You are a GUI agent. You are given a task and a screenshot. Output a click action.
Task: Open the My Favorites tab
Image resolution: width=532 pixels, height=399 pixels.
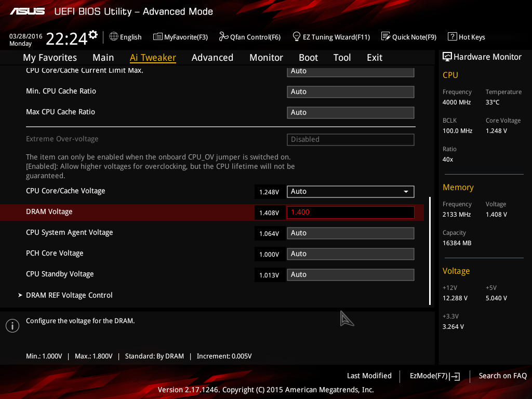pyautogui.click(x=50, y=58)
